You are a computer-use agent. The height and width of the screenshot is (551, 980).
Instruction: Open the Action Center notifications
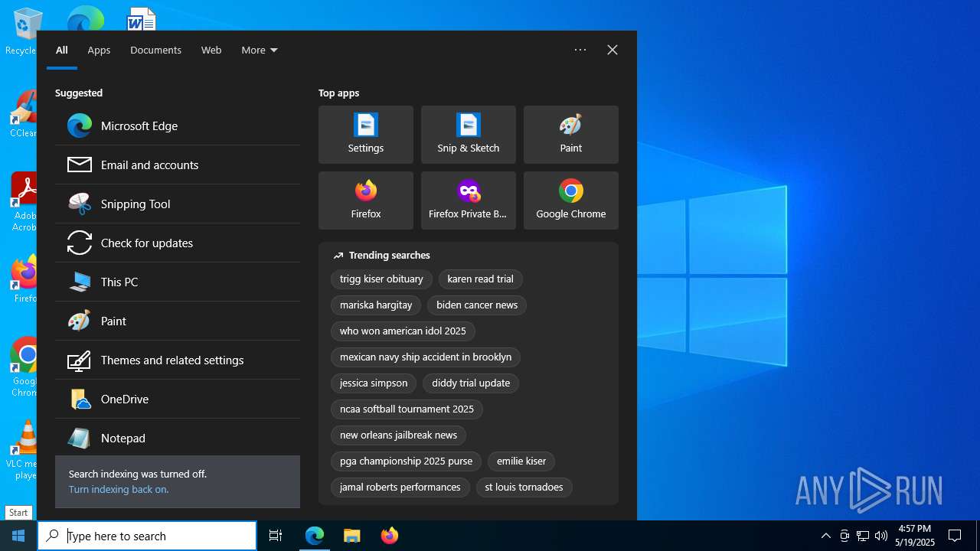955,536
